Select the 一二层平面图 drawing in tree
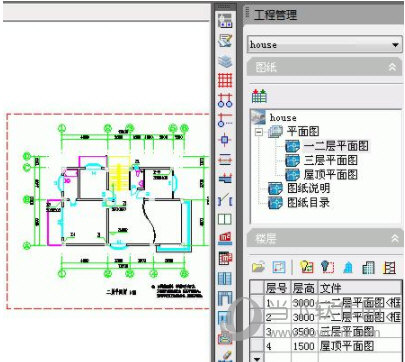Image resolution: width=405 pixels, height=362 pixels. point(336,146)
